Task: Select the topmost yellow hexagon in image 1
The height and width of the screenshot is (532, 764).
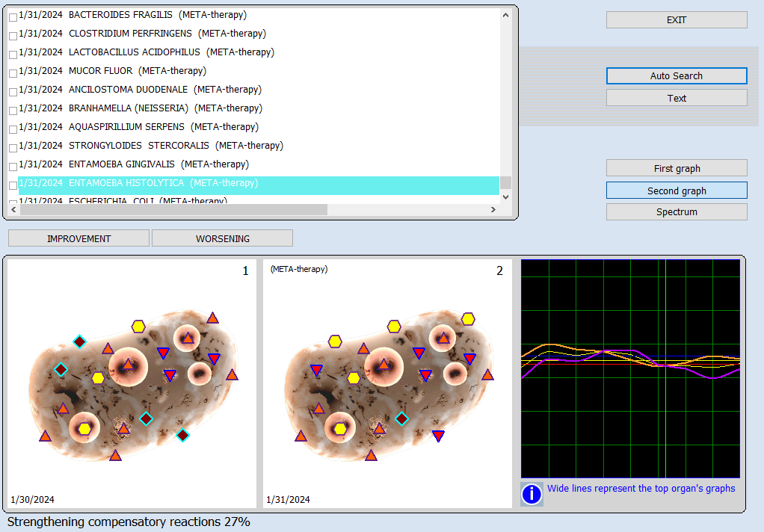Action: point(138,326)
